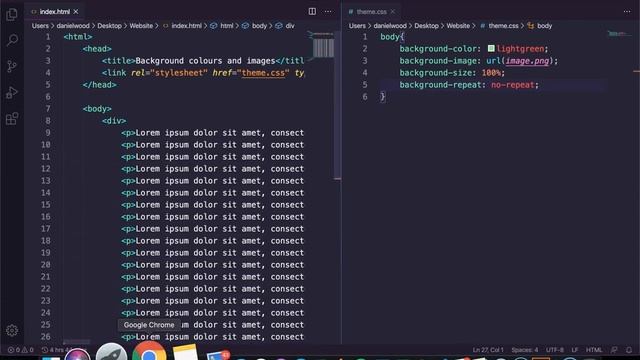Click the <head> tag on line 2

pos(97,49)
